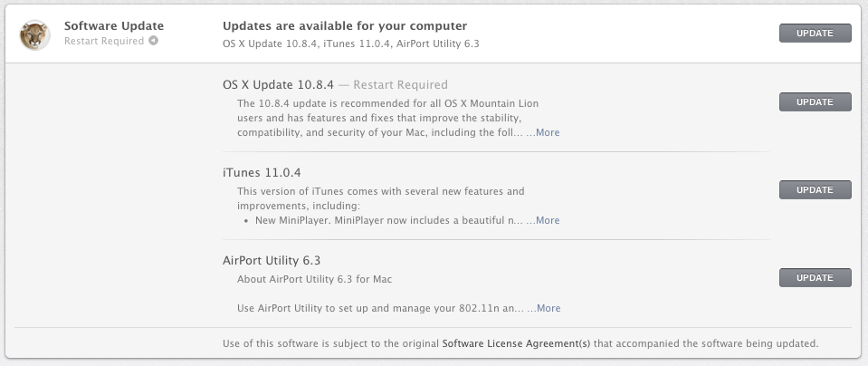Click the top UPDATE button to install all updates
The width and height of the screenshot is (868, 366).
point(815,34)
